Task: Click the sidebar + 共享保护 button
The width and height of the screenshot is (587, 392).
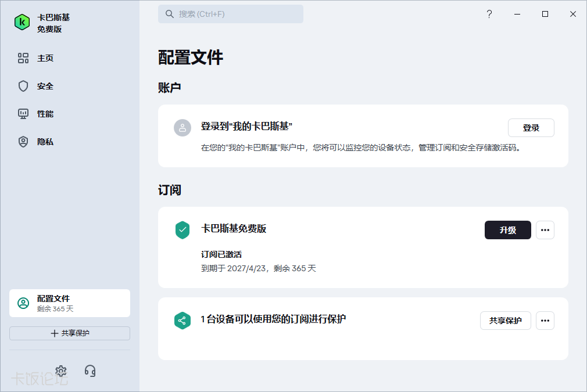Action: pyautogui.click(x=70, y=333)
